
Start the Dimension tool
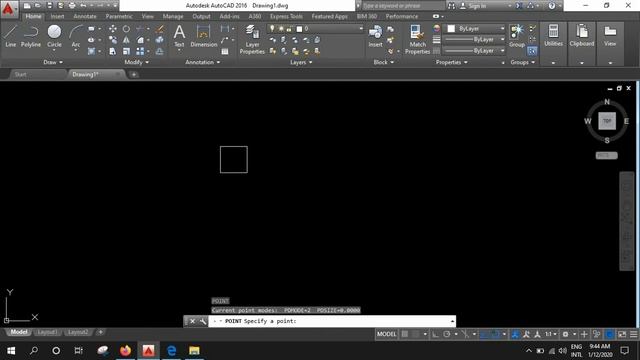203,36
